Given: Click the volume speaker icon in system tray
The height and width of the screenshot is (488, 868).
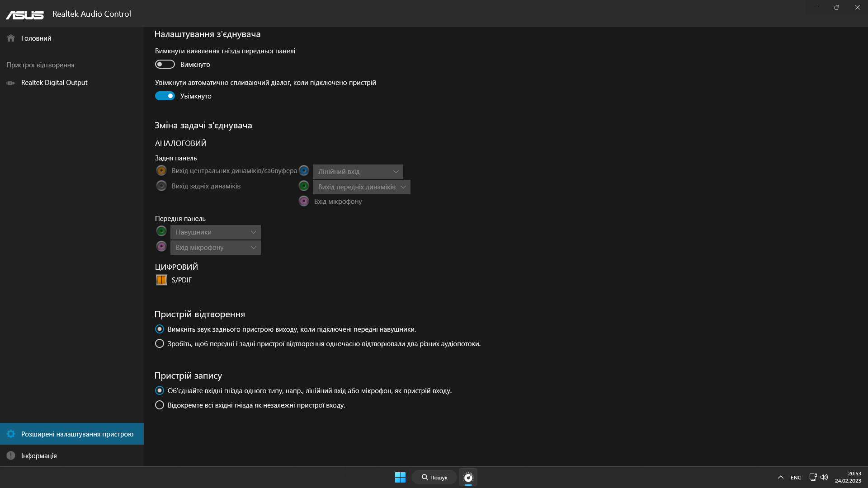Looking at the screenshot, I should coord(824,477).
